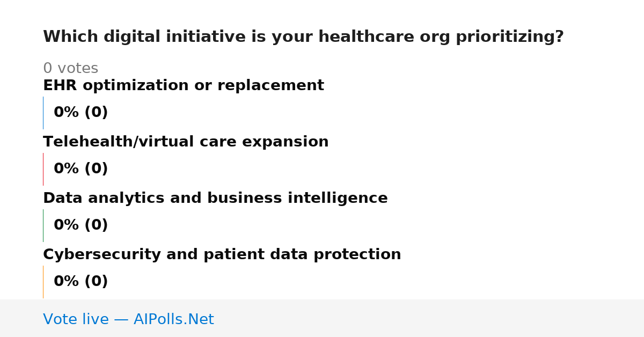Open the Vote live — AIPolls.Net link
This screenshot has height=337, width=644.
tap(128, 320)
